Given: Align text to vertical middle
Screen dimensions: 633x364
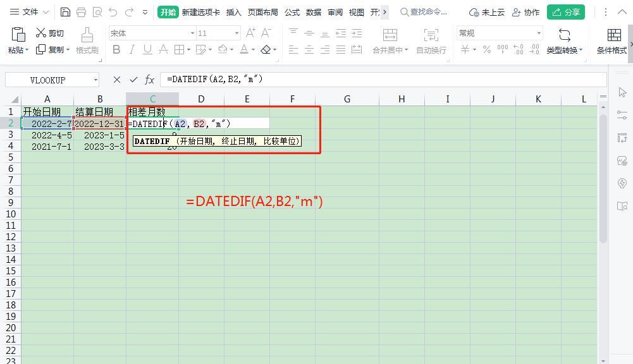Looking at the screenshot, I should click(309, 33).
